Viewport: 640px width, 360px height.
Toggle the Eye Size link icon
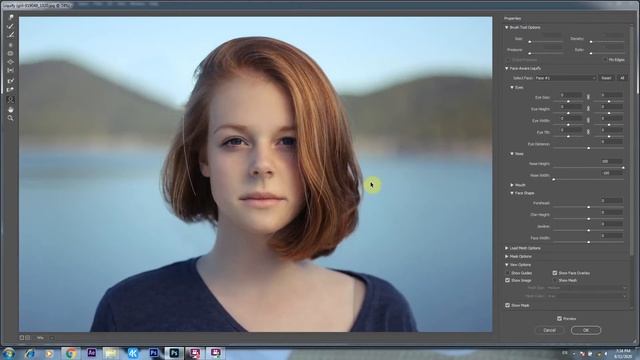[x=588, y=97]
